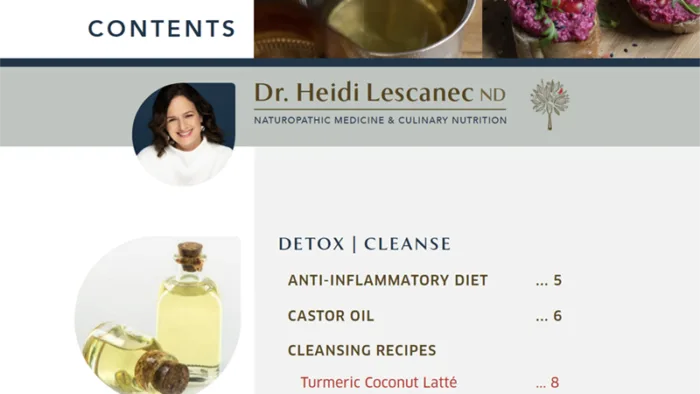Select the Dr. Heidi Lescanec ND title
This screenshot has width=700, height=394.
tap(379, 93)
